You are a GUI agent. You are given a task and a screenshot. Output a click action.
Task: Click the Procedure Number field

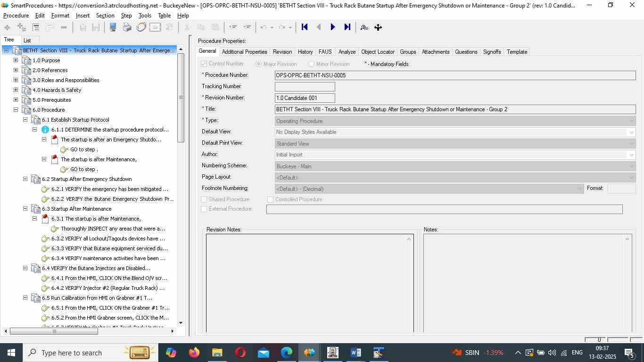(455, 75)
